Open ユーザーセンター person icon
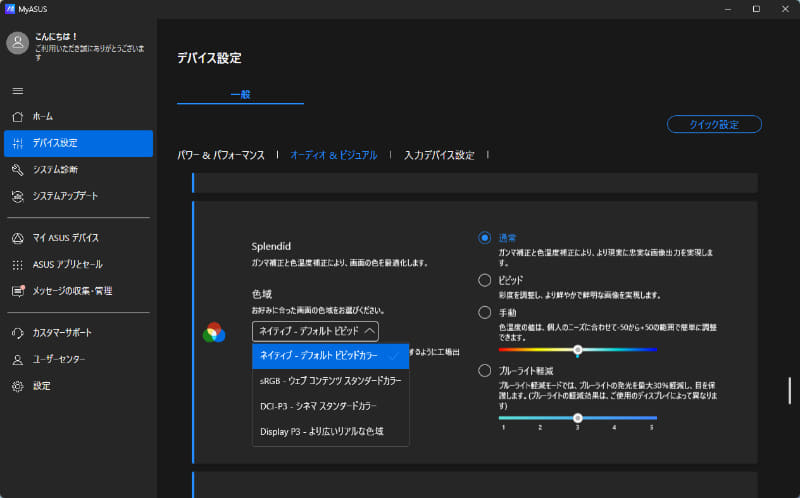Image resolution: width=800 pixels, height=498 pixels. (17, 360)
